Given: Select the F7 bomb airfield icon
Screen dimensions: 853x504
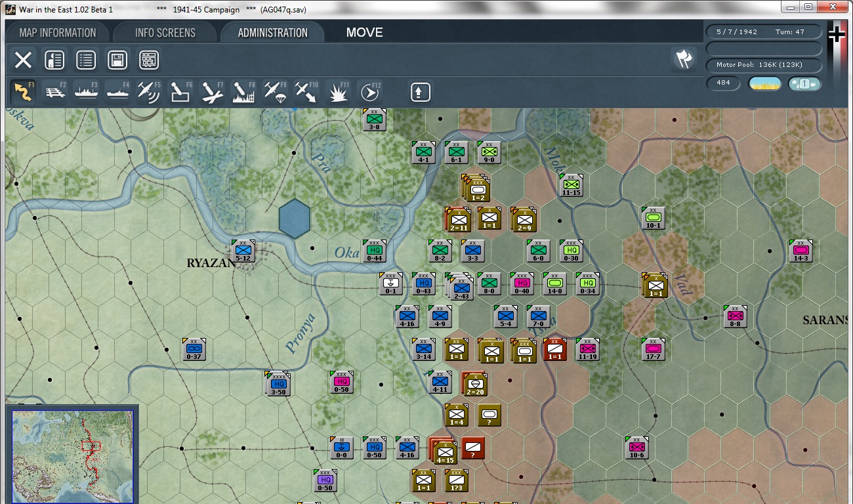Looking at the screenshot, I should tap(213, 92).
